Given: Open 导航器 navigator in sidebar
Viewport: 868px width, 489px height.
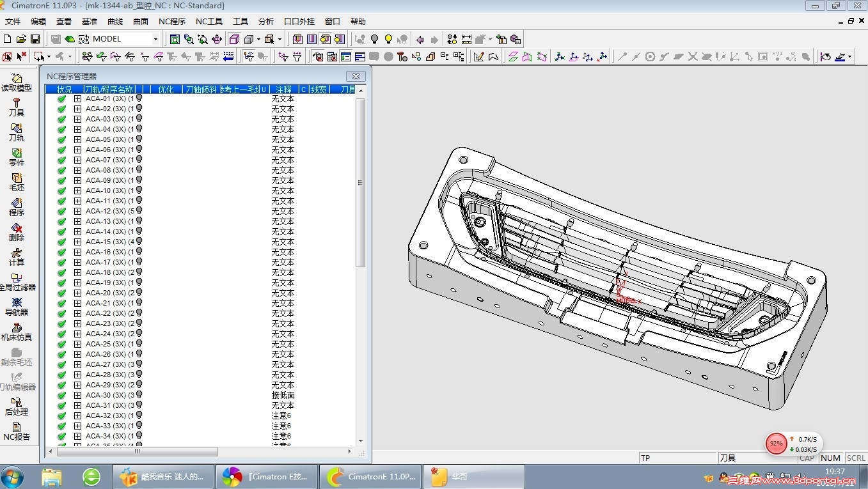Looking at the screenshot, I should click(17, 307).
